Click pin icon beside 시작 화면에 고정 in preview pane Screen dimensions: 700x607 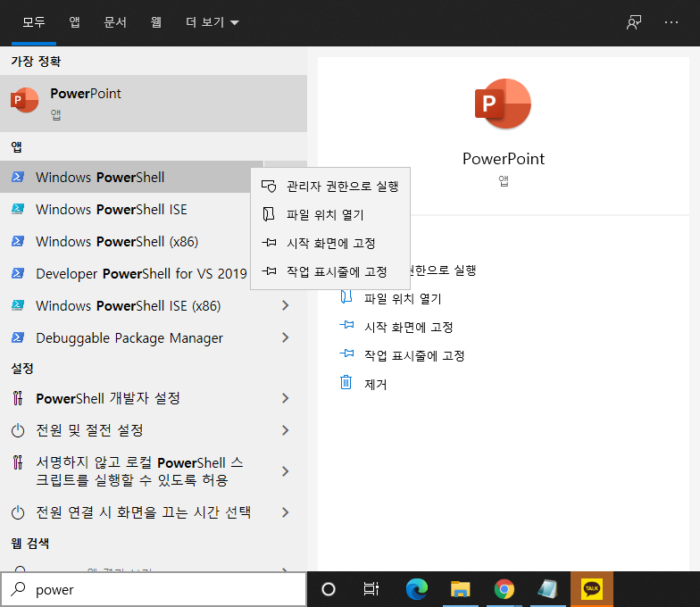(346, 325)
